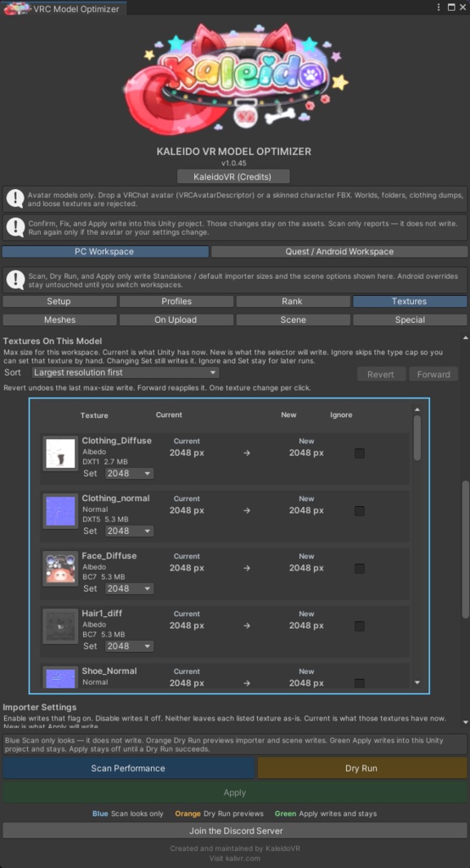Open the Scene tab
The image size is (470, 868).
pyautogui.click(x=294, y=320)
